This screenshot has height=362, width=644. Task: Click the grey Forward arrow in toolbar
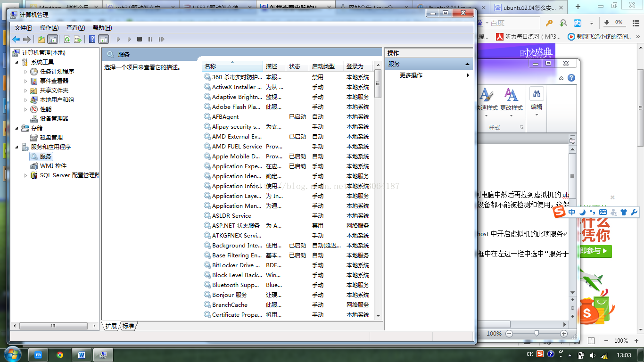coord(27,40)
